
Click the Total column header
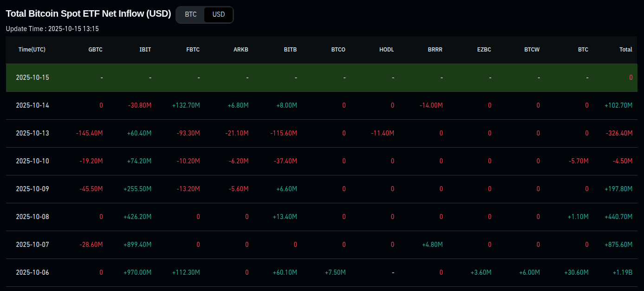625,50
